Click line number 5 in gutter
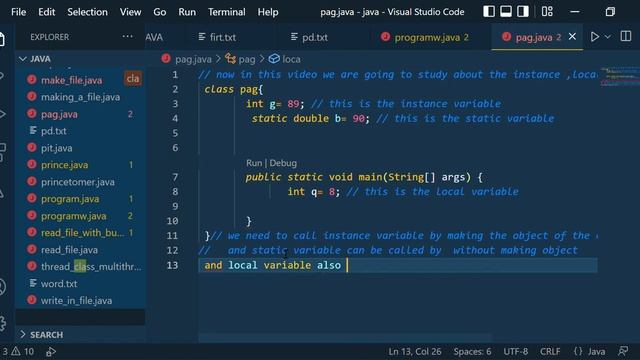 [175, 133]
